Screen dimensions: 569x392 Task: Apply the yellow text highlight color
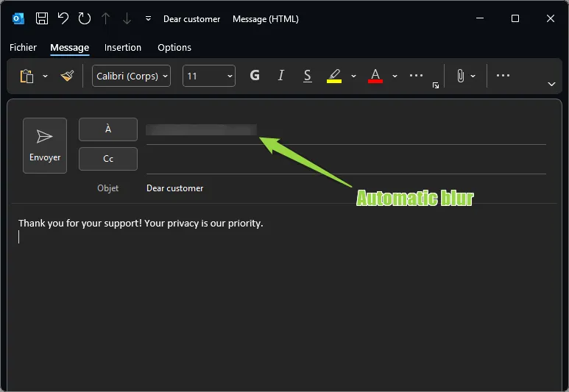pyautogui.click(x=334, y=76)
